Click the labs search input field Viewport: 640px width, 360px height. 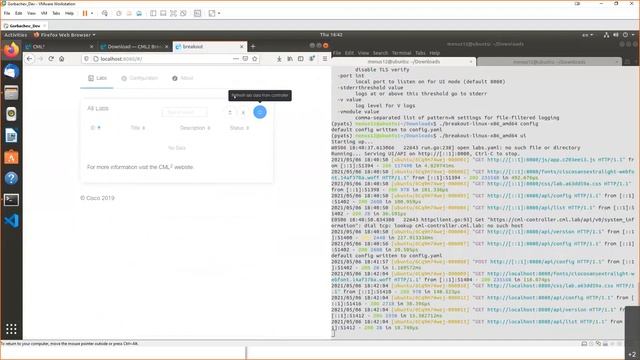[184, 112]
